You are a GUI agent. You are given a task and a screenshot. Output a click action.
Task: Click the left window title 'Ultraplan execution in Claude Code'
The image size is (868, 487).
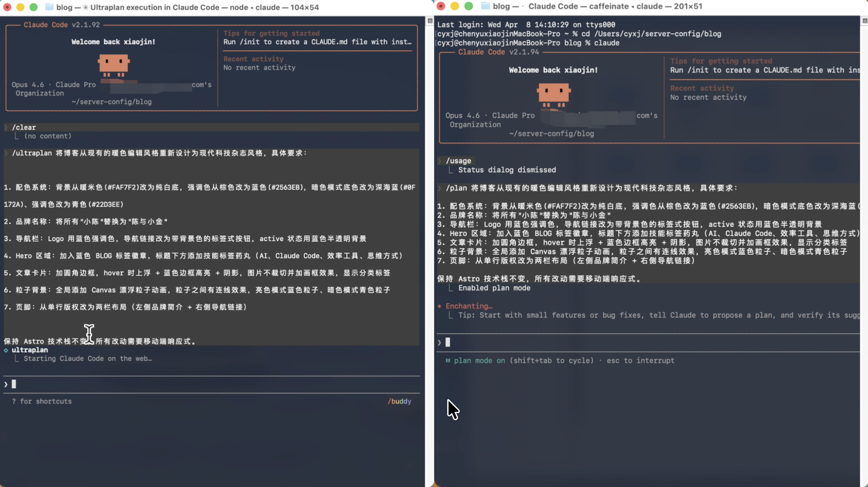(x=155, y=7)
